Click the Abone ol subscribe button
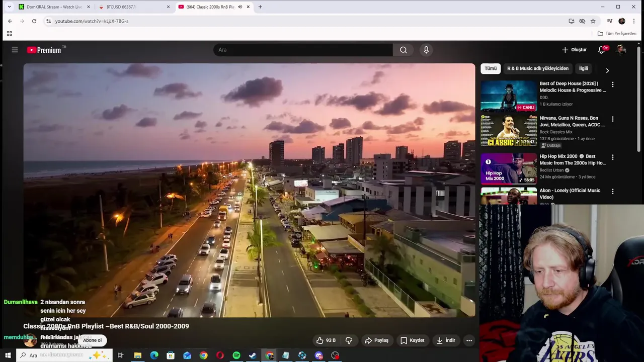This screenshot has width=644, height=362. (92, 340)
